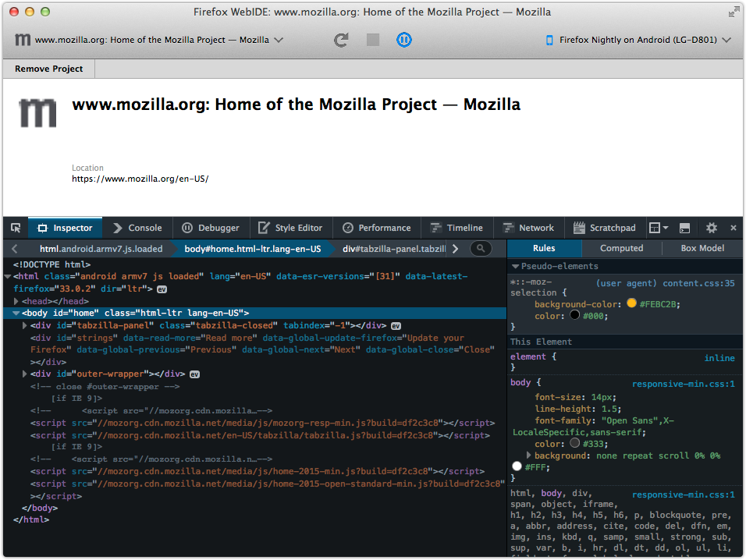Select the mozorg-resp-min.js script node
Image resolution: width=746 pixels, height=560 pixels.
pyautogui.click(x=263, y=423)
